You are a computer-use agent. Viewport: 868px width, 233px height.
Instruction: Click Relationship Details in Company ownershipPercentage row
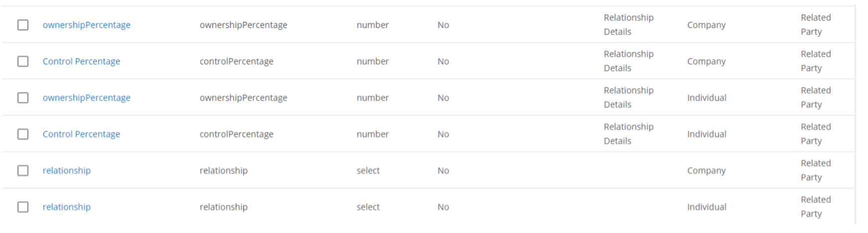[x=628, y=25]
